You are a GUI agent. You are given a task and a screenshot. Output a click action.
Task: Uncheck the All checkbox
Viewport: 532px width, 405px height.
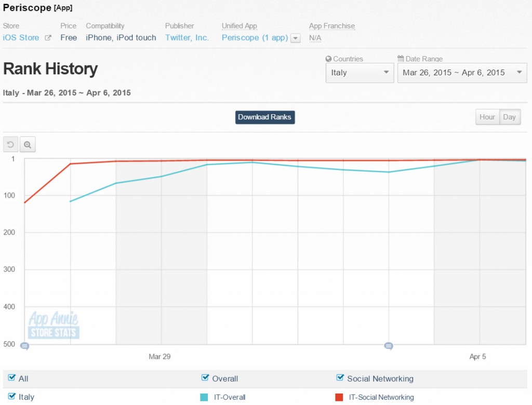coord(12,378)
